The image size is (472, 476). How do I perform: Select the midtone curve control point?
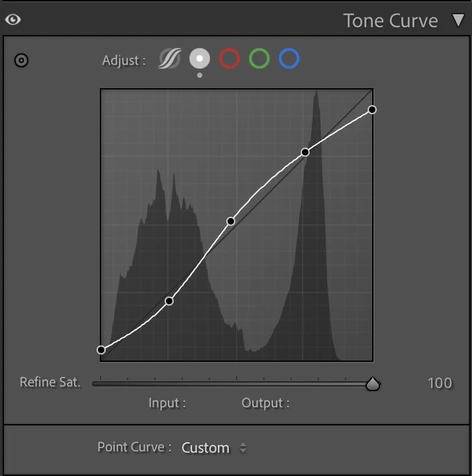[231, 221]
